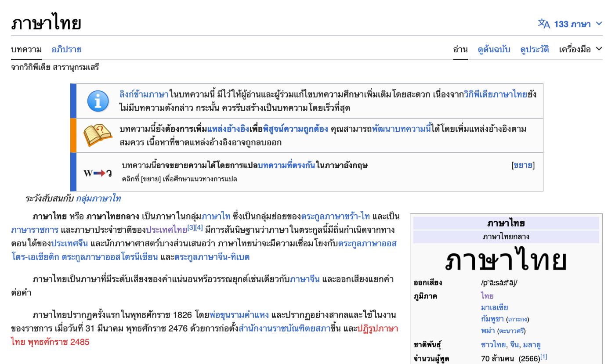This screenshot has height=364, width=615.
Task: Open the จีน ethnicity link
Action: click(514, 345)
